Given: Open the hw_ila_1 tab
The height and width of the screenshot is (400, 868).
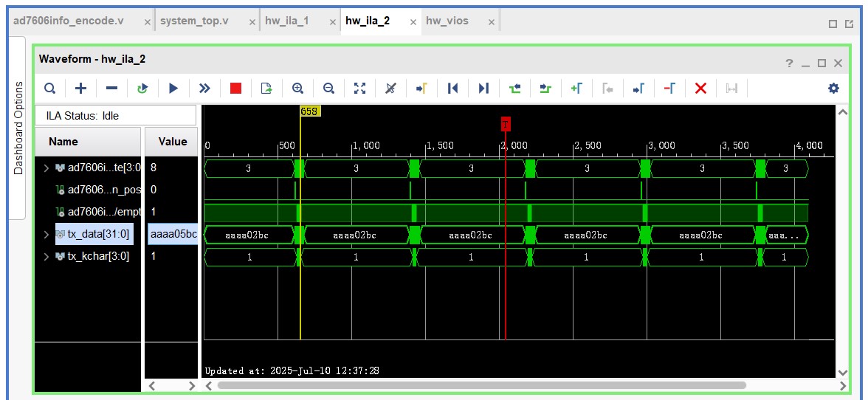Looking at the screenshot, I should (286, 21).
